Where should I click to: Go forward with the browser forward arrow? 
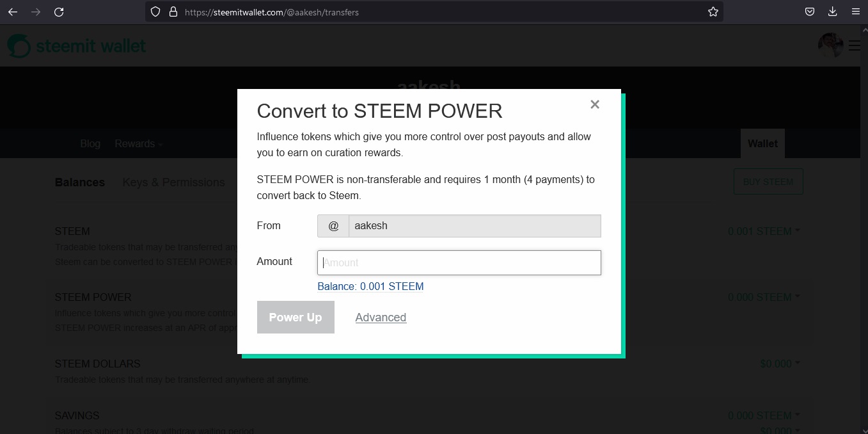(x=36, y=12)
